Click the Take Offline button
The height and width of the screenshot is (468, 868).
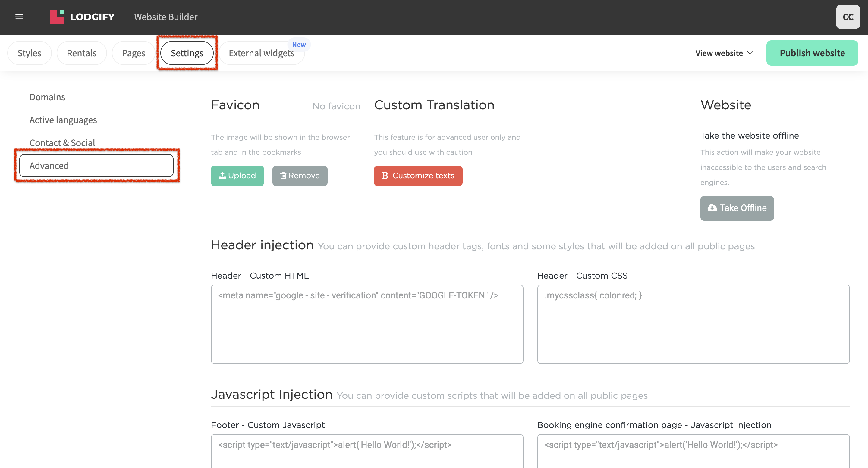coord(737,208)
